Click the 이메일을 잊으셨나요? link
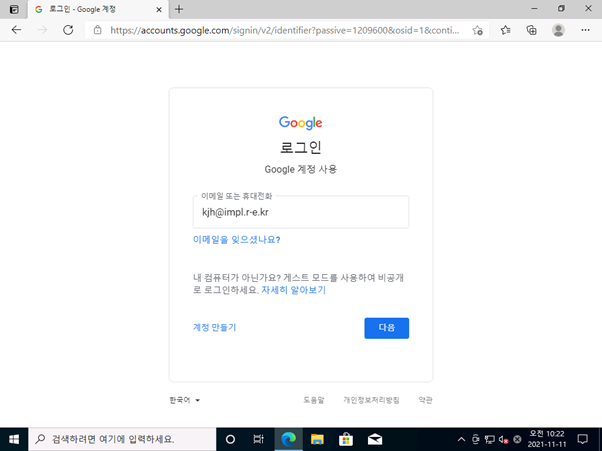 (x=236, y=240)
